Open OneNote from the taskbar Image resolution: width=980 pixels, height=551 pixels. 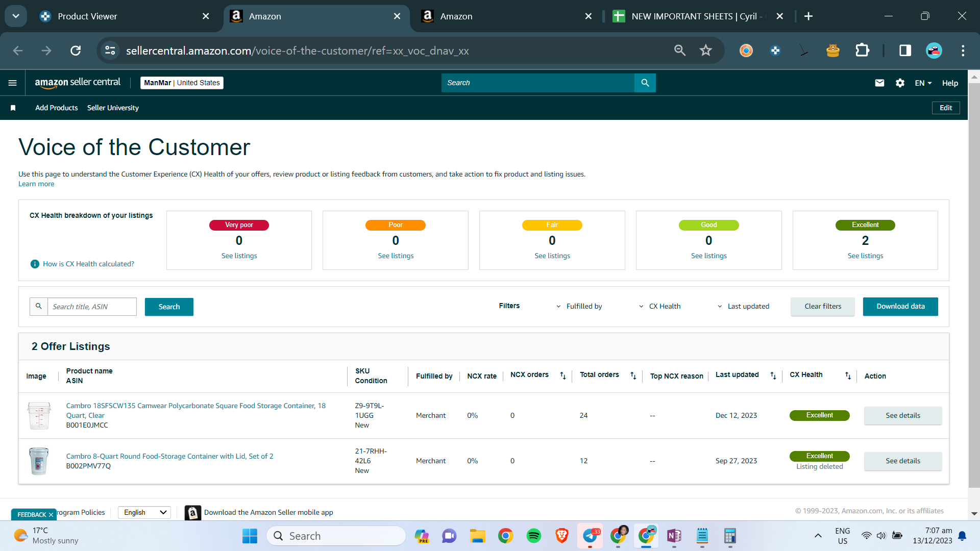tap(674, 536)
